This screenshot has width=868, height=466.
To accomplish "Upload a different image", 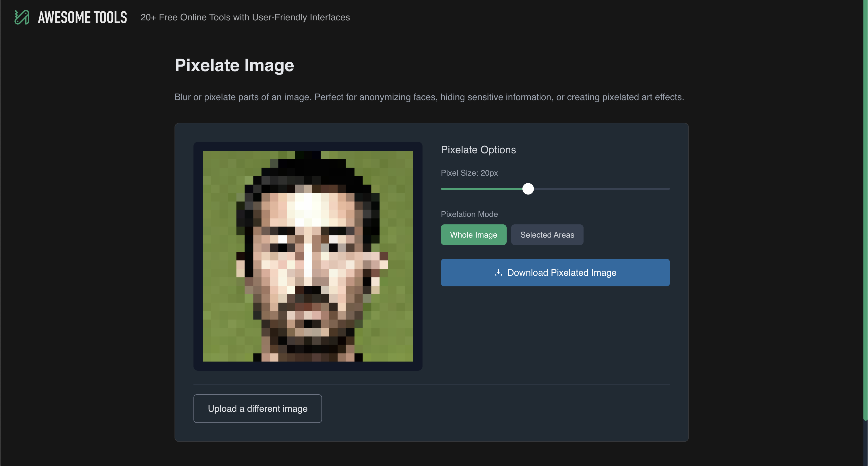I will point(257,408).
